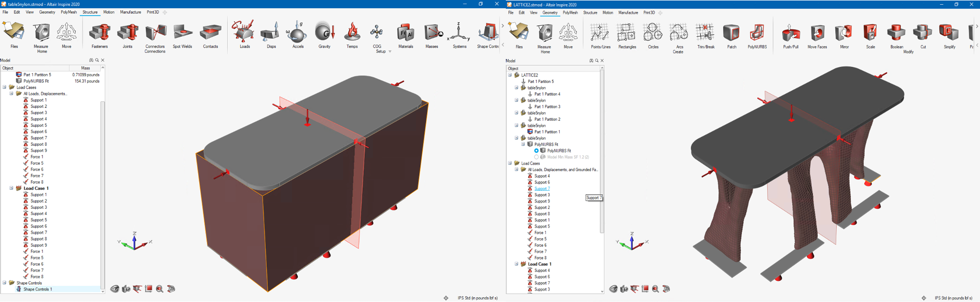Click the Spot Welds tool

pos(183,35)
